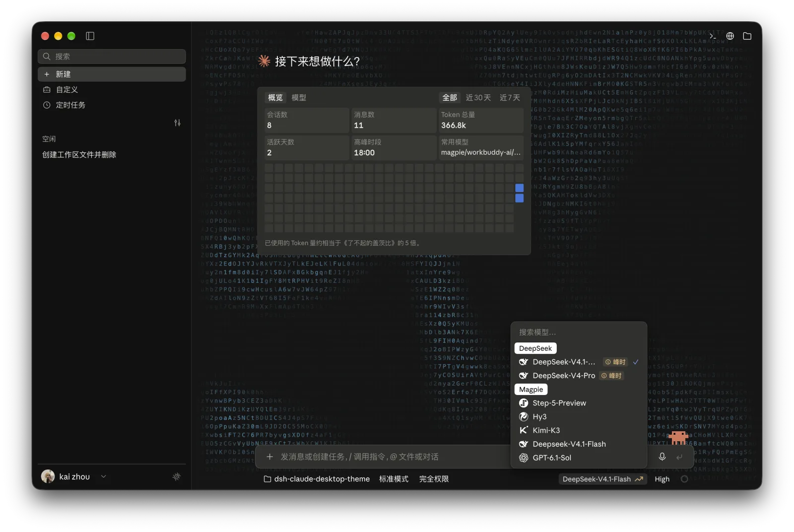
Task: Open settings gear beside kai zhou
Action: click(177, 476)
